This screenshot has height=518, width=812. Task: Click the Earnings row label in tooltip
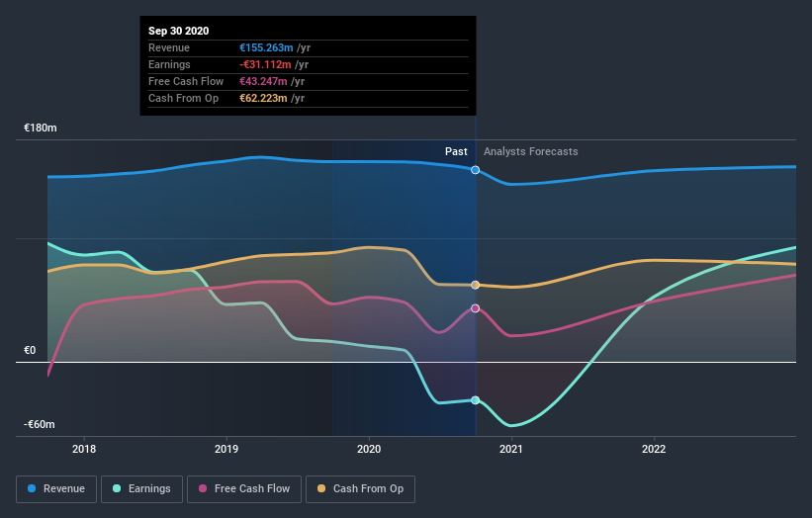click(169, 64)
